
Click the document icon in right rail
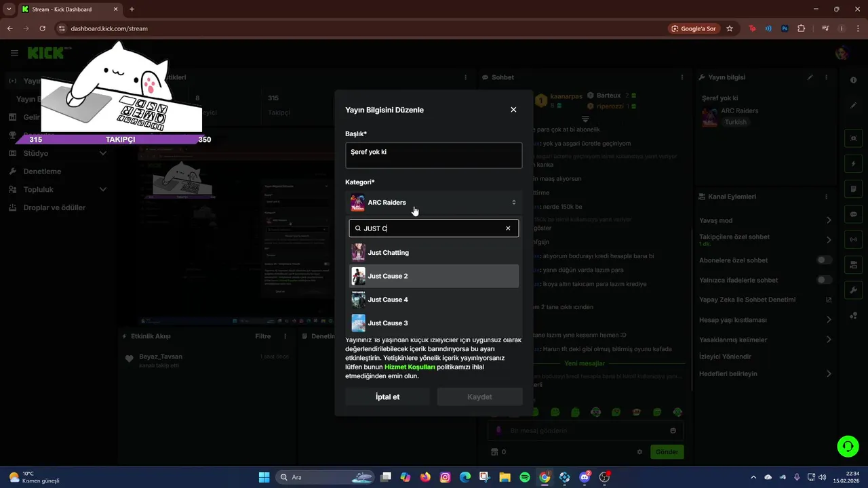[x=853, y=189]
